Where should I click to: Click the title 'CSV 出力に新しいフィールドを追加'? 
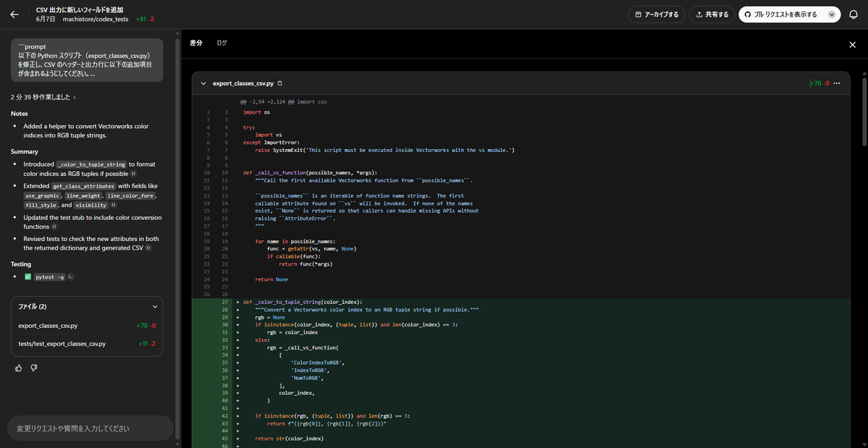tap(79, 10)
